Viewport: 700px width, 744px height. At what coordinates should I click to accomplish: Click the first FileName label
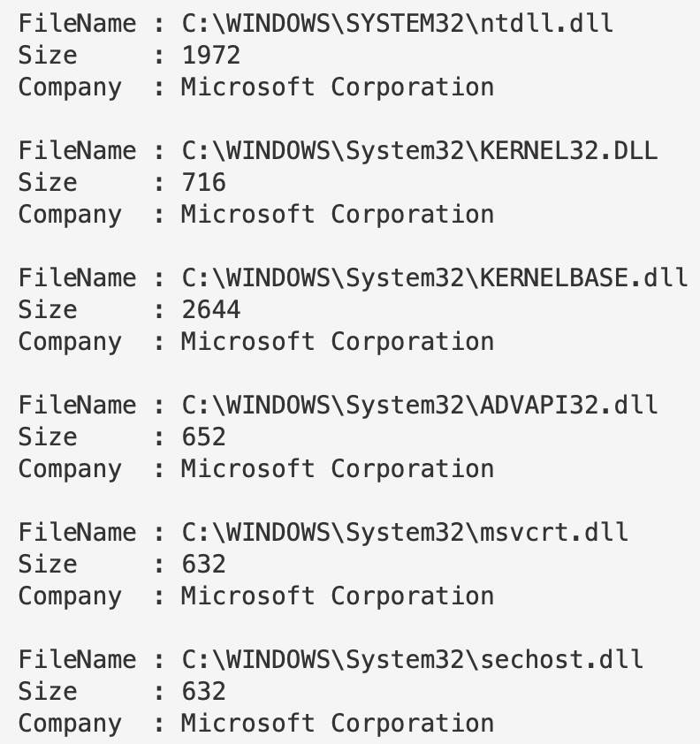tap(77, 23)
